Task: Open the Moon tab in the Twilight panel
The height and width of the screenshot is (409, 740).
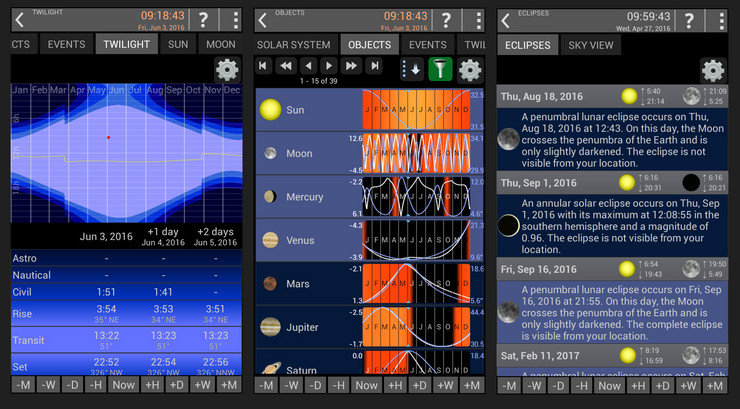Action: (x=220, y=45)
